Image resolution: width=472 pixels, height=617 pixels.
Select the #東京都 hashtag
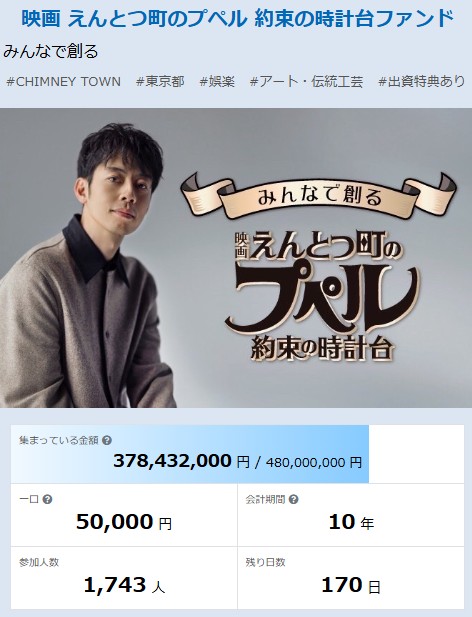(160, 81)
